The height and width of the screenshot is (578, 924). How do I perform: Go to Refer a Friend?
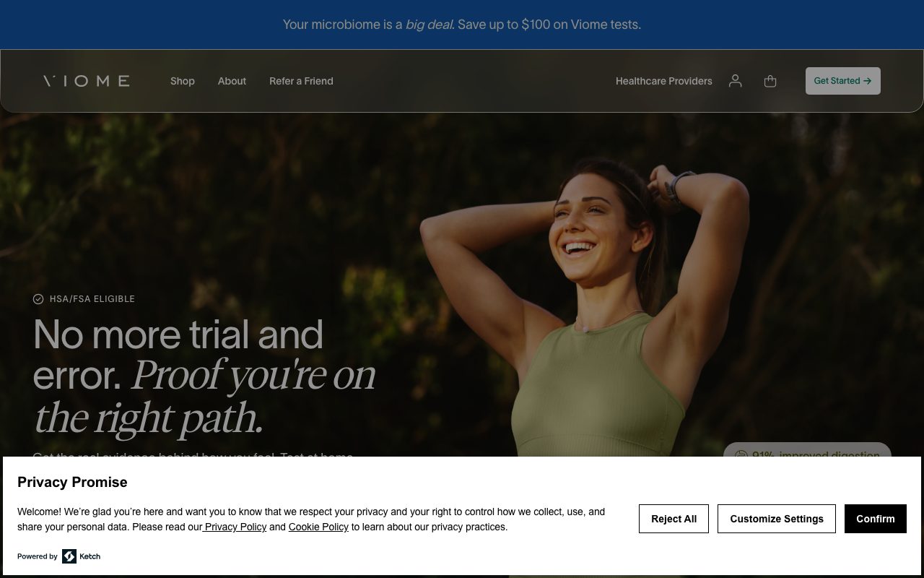click(x=301, y=81)
